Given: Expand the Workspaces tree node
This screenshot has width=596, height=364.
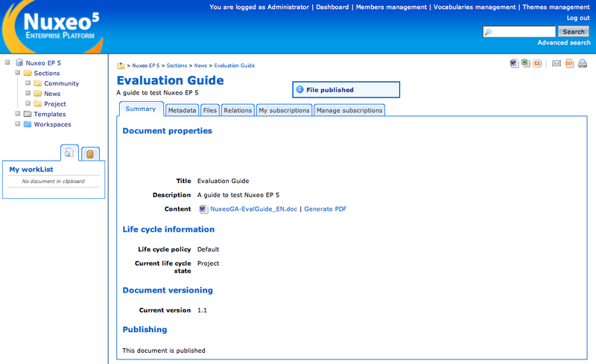Looking at the screenshot, I should click(17, 124).
